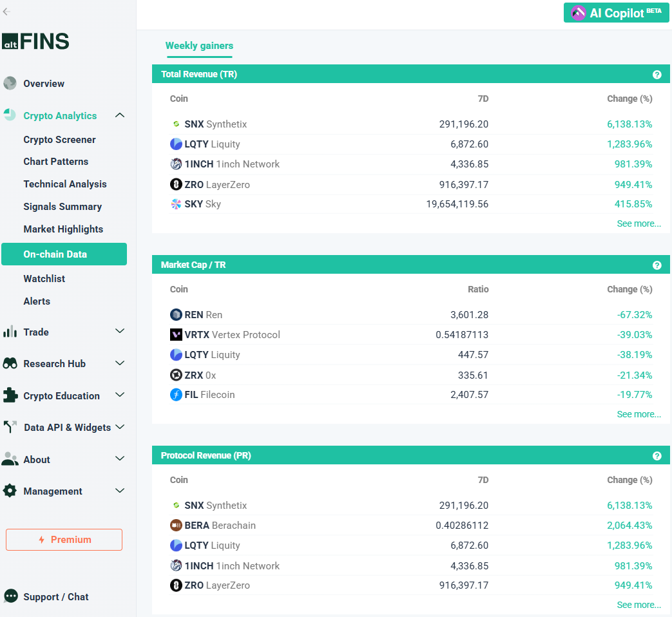Click the SKY coin icon
This screenshot has width=672, height=617.
(176, 204)
